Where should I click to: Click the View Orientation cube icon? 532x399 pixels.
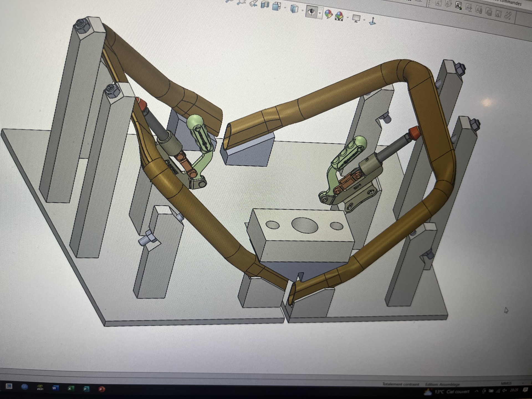click(276, 6)
